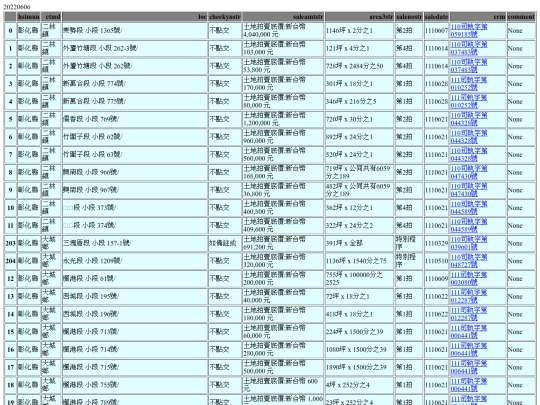
Task: Open the crm link in row 5
Action: (x=469, y=119)
